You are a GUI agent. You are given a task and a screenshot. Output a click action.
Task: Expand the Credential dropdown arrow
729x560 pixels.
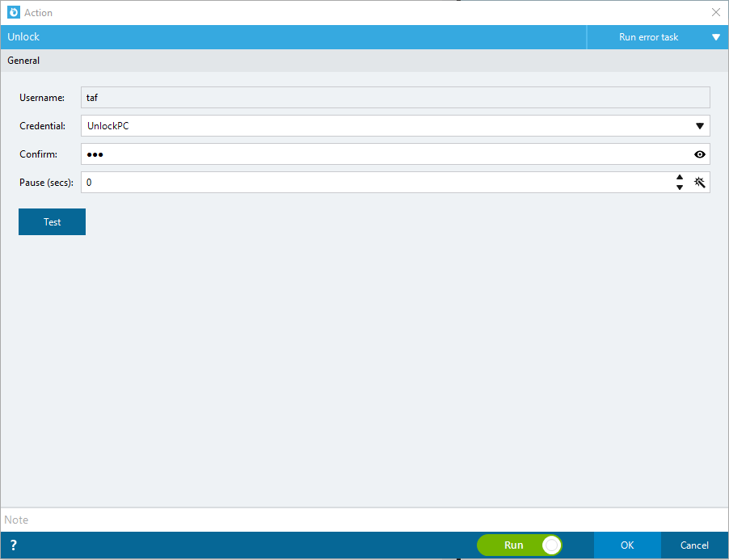coord(699,126)
